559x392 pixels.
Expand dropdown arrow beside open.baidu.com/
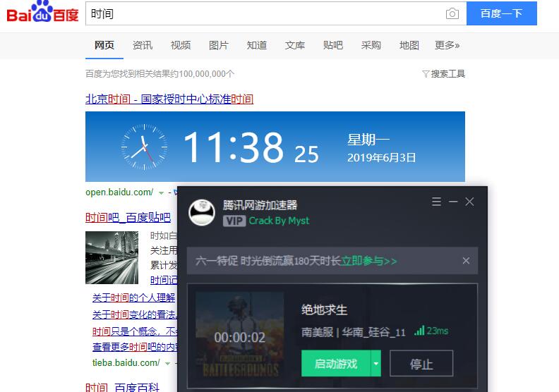pos(161,193)
